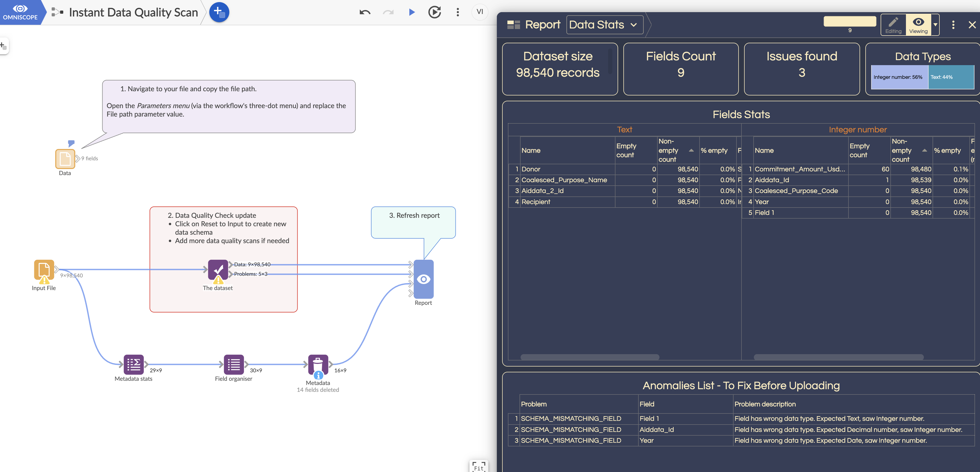The image size is (980, 472).
Task: Click the refresh-and-run circular icon
Action: [x=434, y=12]
